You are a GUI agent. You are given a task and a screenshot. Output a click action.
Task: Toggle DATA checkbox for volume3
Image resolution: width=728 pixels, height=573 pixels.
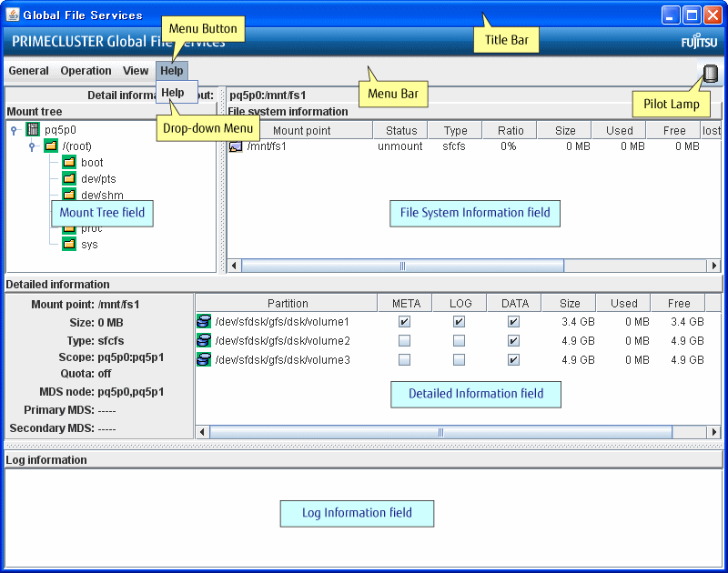coord(513,360)
